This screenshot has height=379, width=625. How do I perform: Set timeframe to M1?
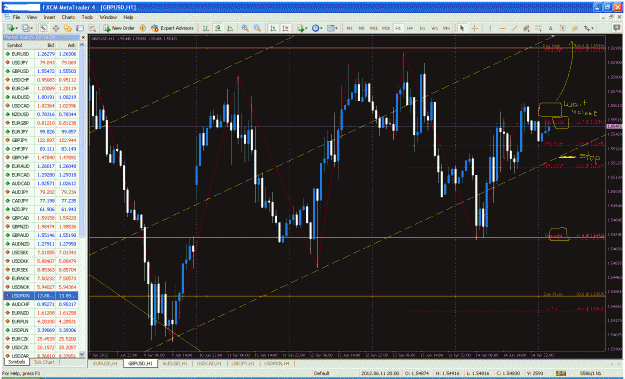349,28
